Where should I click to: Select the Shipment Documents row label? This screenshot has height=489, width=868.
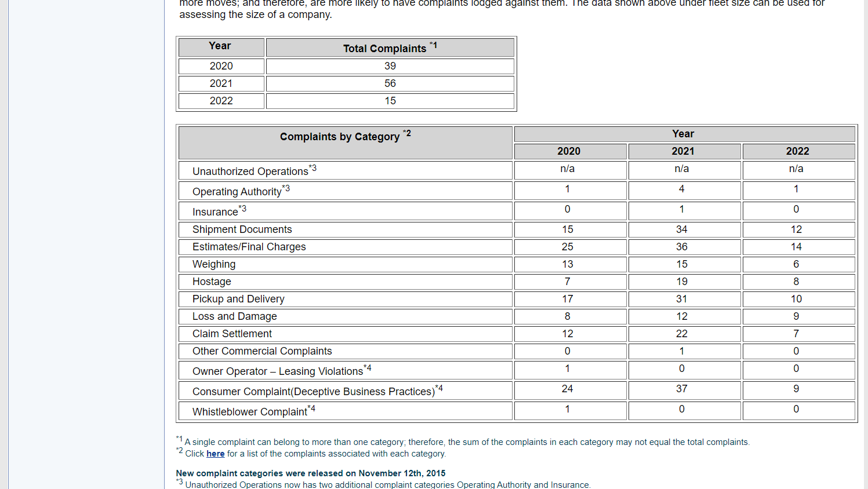(x=242, y=229)
